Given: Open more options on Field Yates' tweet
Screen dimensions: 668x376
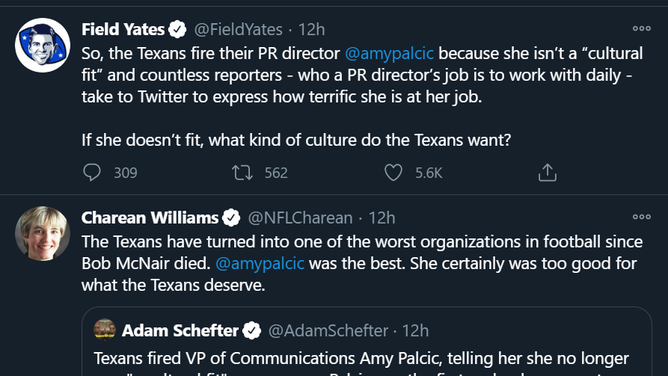Looking at the screenshot, I should click(642, 29).
